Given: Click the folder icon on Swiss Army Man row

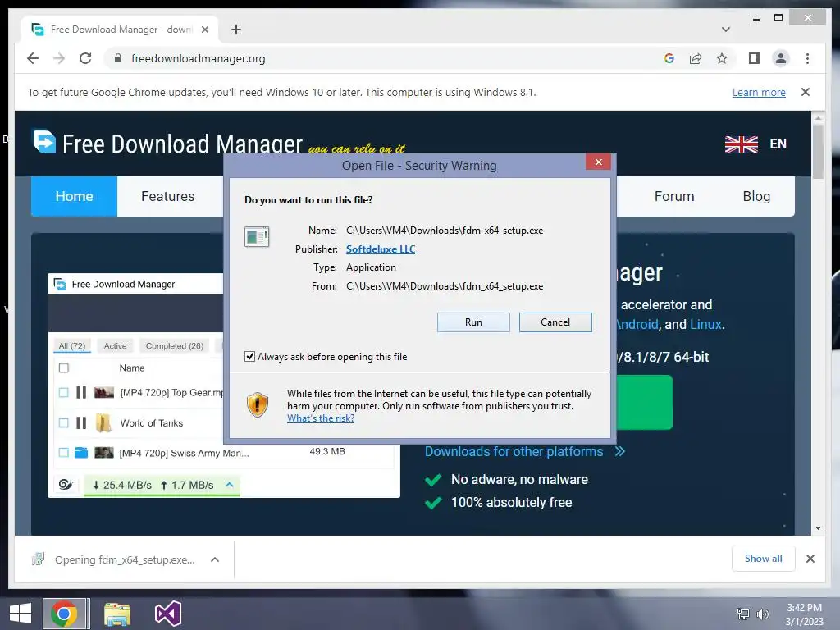Looking at the screenshot, I should pos(81,453).
